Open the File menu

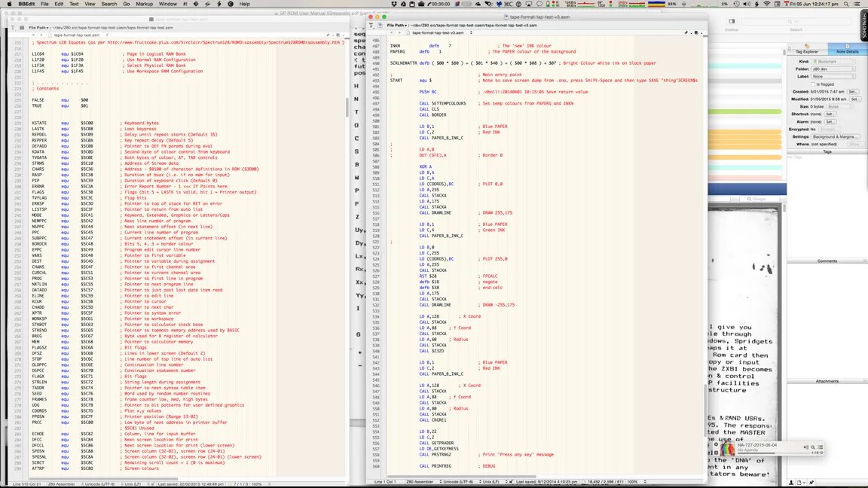(x=44, y=4)
